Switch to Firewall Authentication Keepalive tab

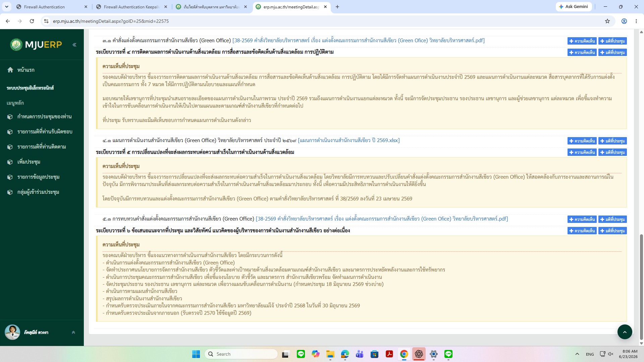131,7
